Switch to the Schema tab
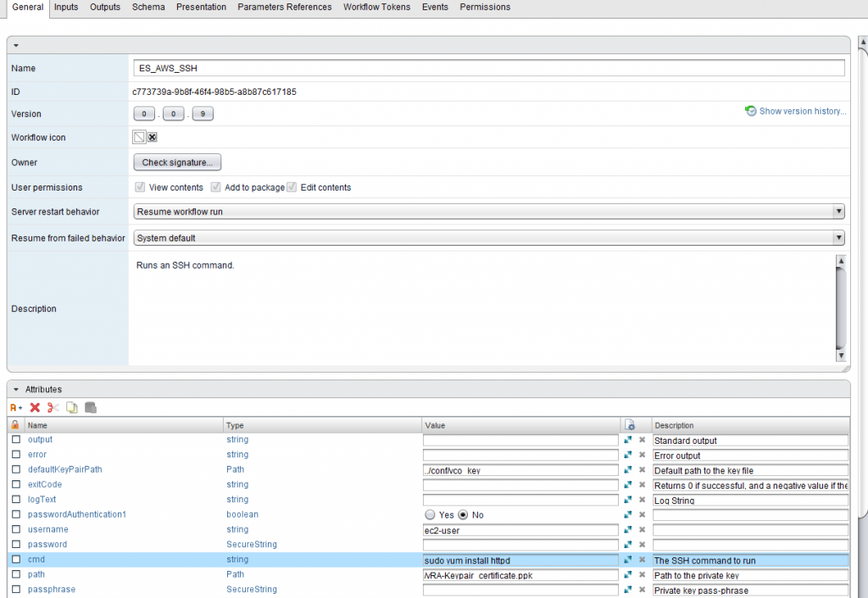The image size is (868, 598). pos(148,7)
